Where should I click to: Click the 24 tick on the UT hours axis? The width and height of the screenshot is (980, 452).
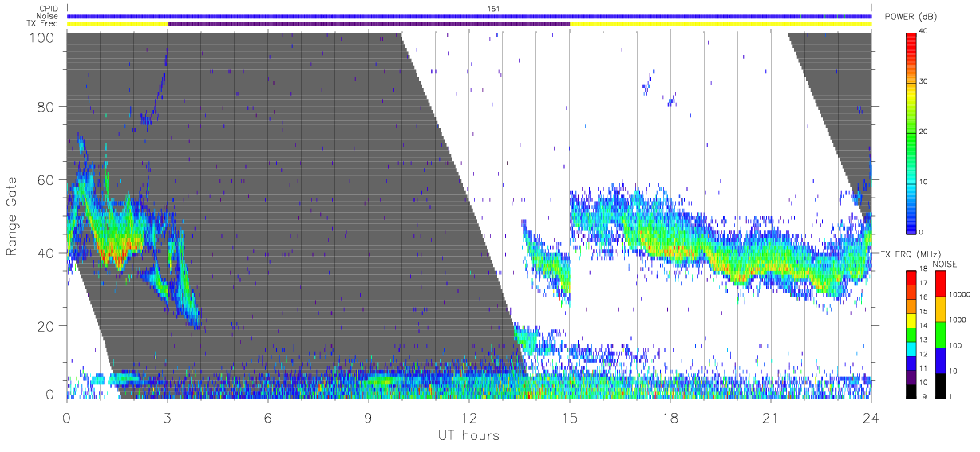pos(871,418)
